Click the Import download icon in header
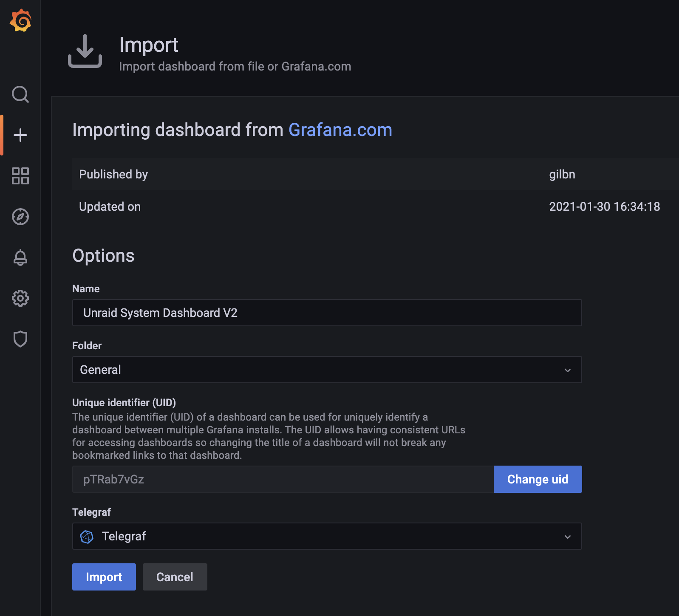 point(85,51)
